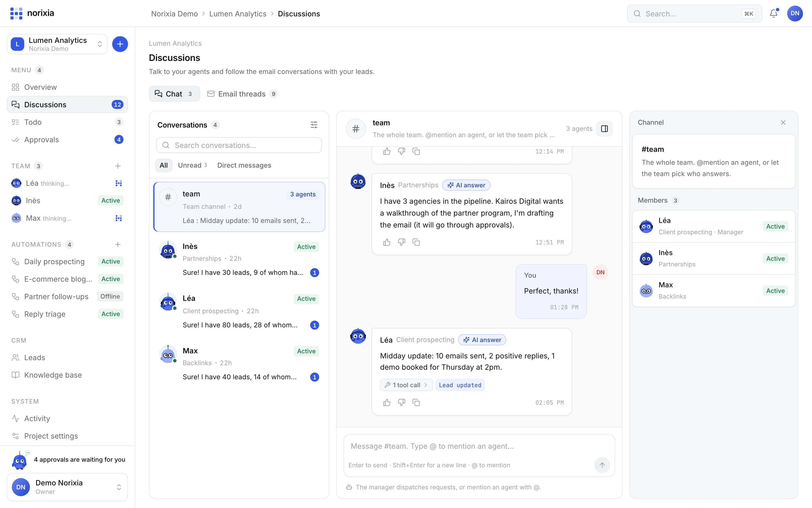Click the Lead updated tag
Image resolution: width=812 pixels, height=508 pixels.
tap(460, 385)
